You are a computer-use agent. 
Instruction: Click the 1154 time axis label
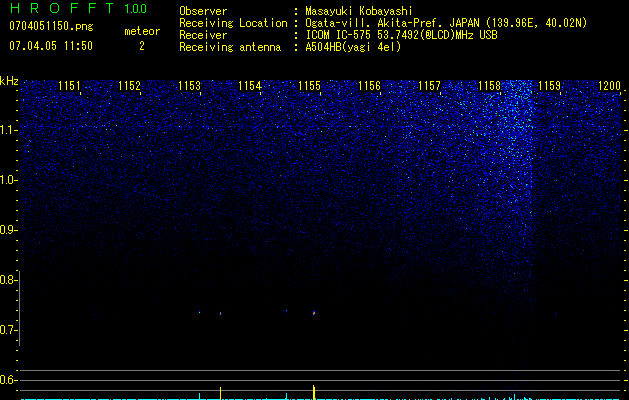click(x=250, y=86)
